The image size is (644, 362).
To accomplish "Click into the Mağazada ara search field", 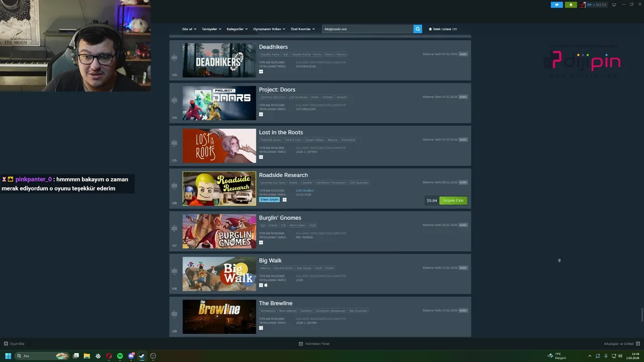I will pyautogui.click(x=368, y=29).
